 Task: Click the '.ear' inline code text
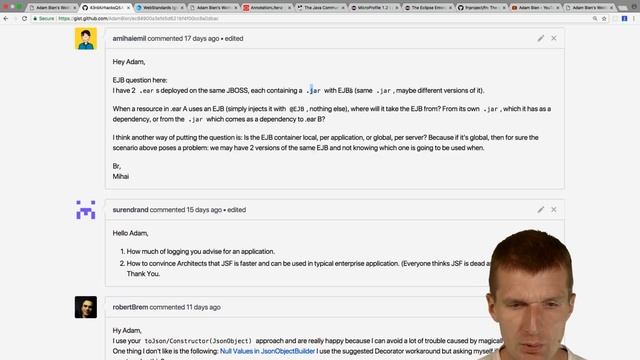147,91
